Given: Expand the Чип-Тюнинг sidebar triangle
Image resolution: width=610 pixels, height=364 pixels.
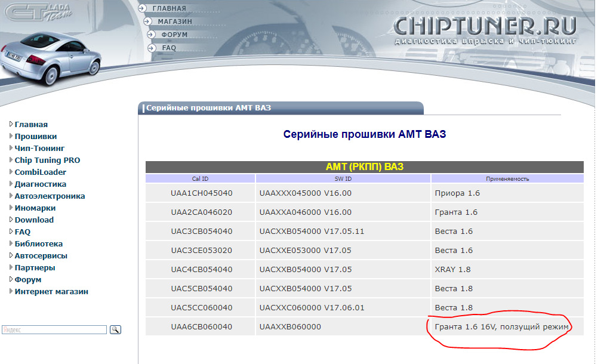Looking at the screenshot, I should pyautogui.click(x=11, y=148).
